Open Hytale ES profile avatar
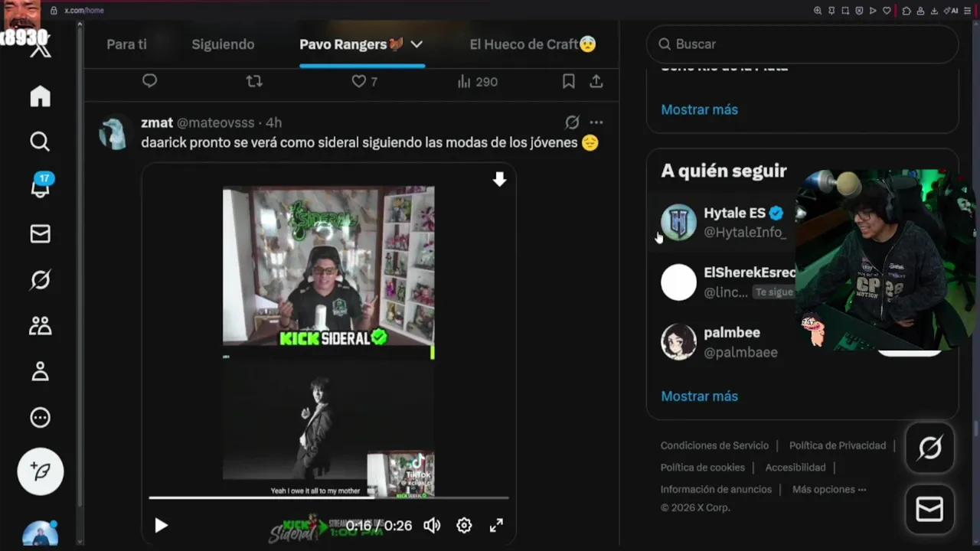The width and height of the screenshot is (980, 551). point(678,223)
